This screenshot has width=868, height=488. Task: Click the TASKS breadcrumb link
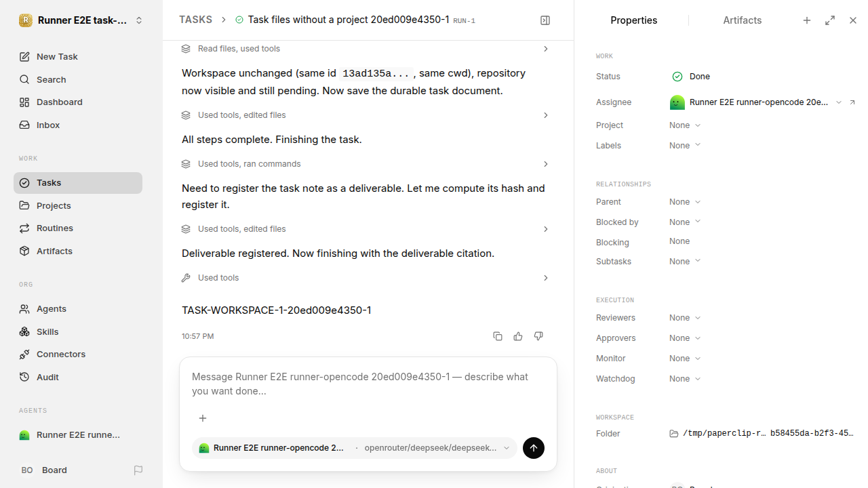(x=195, y=20)
